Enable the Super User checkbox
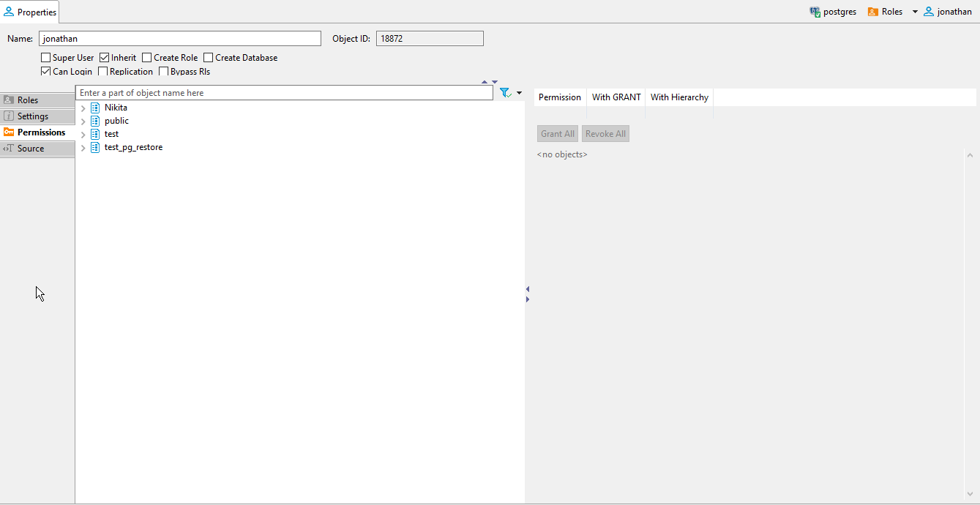Image resolution: width=980 pixels, height=505 pixels. 45,57
